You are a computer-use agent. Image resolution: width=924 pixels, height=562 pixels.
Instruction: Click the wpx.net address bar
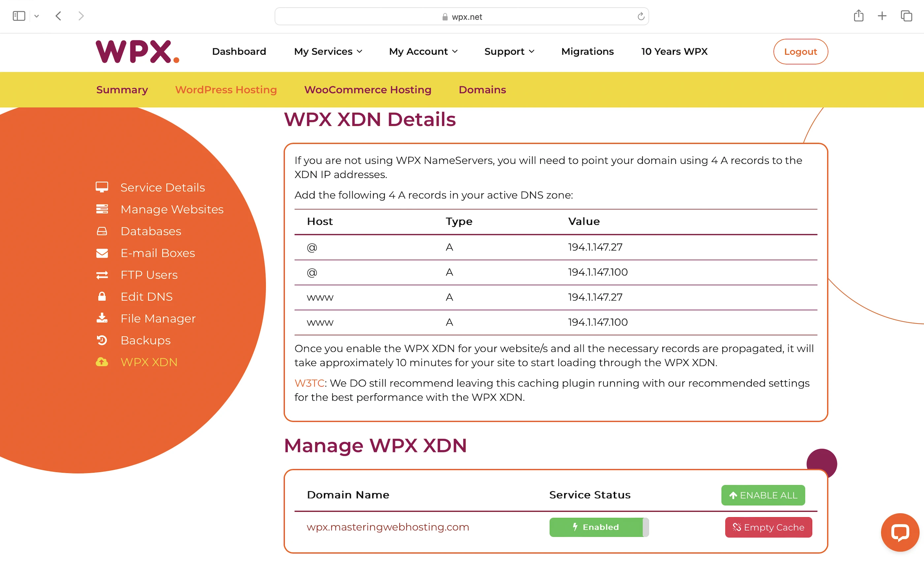coord(461,17)
